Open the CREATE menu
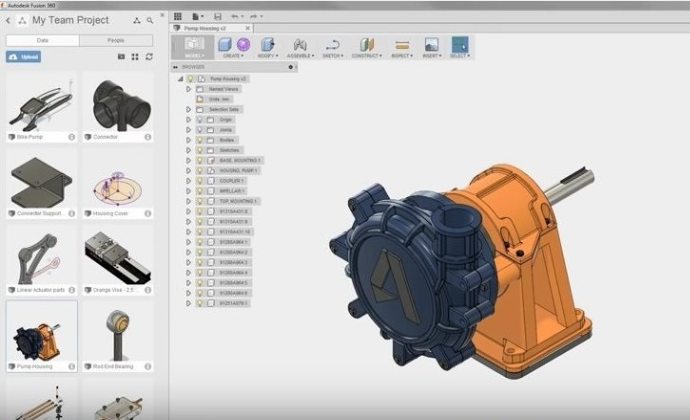Viewport: 690px width, 420px height. click(x=233, y=56)
